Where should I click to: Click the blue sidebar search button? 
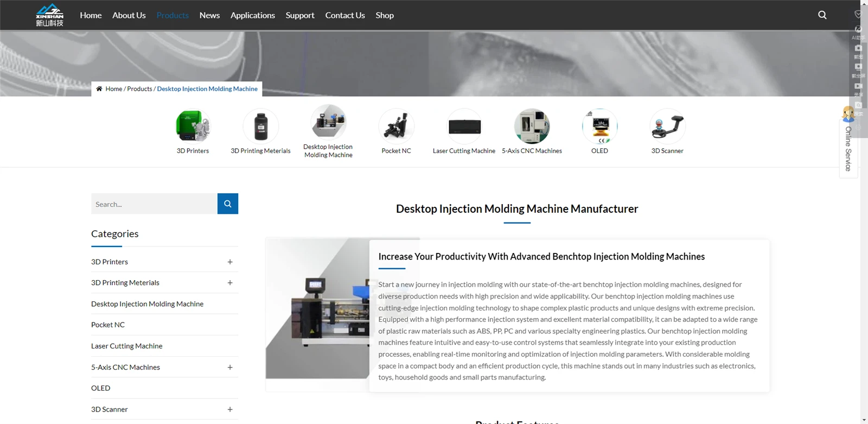[228, 204]
